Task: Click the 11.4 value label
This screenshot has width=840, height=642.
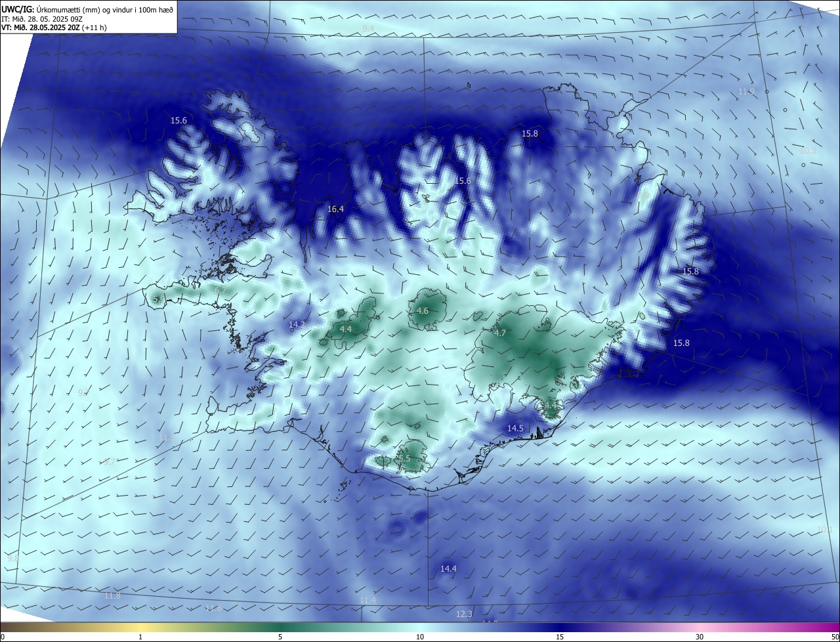Action: point(367,601)
